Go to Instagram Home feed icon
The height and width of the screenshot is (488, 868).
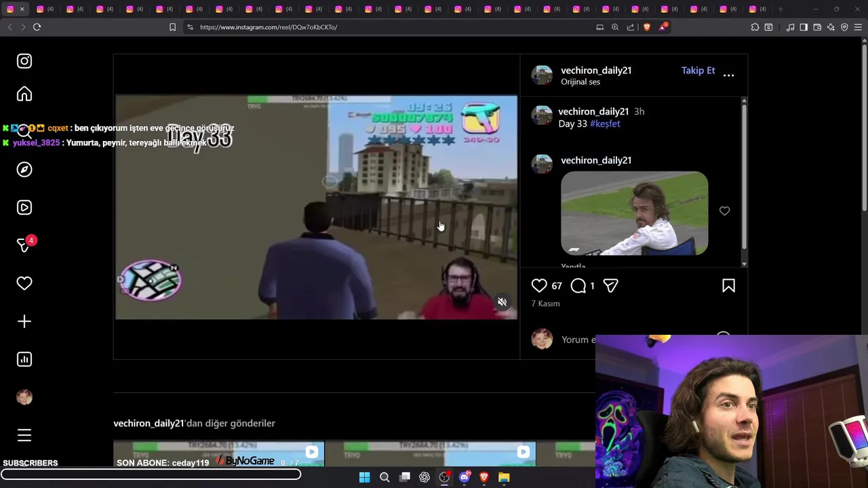24,94
